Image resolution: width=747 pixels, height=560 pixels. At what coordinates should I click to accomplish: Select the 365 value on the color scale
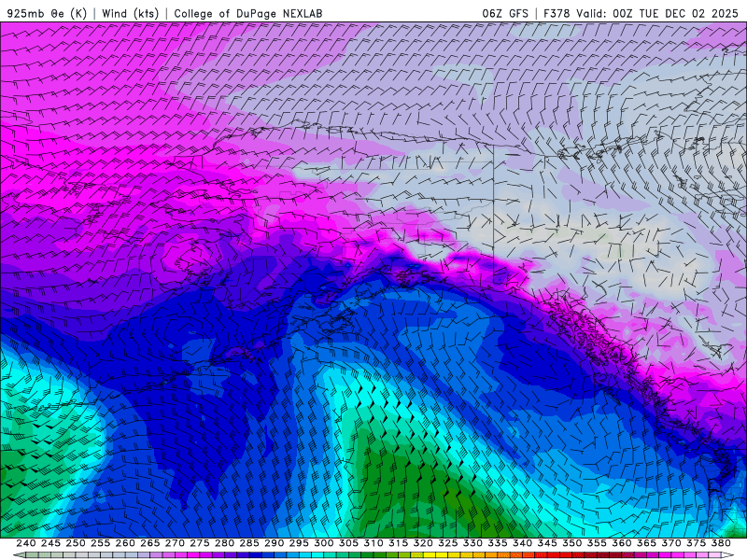(646, 543)
